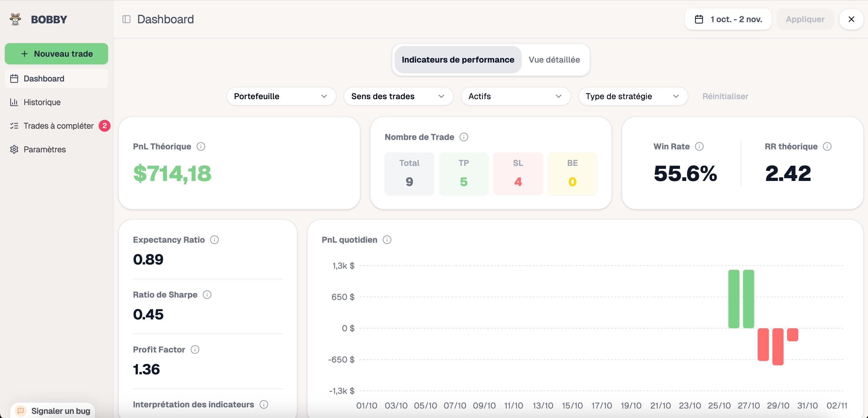Open Trades à compléter page
Viewport: 868px width, 418px height.
56,125
